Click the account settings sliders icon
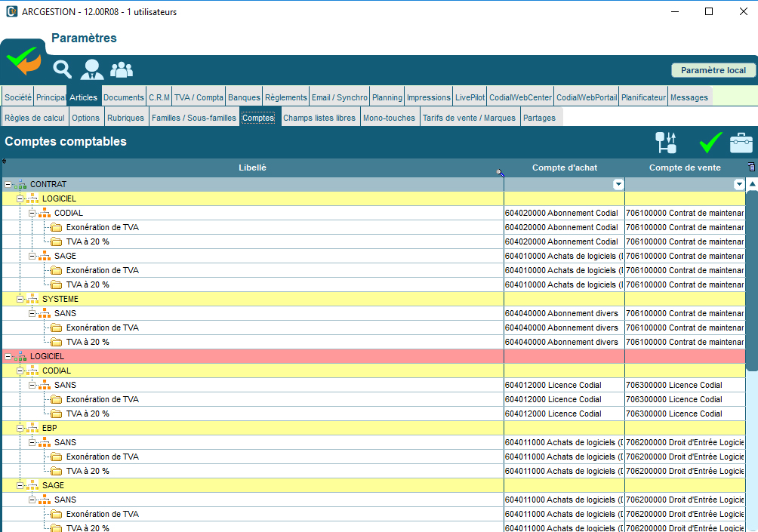The width and height of the screenshot is (758, 532). coord(666,143)
